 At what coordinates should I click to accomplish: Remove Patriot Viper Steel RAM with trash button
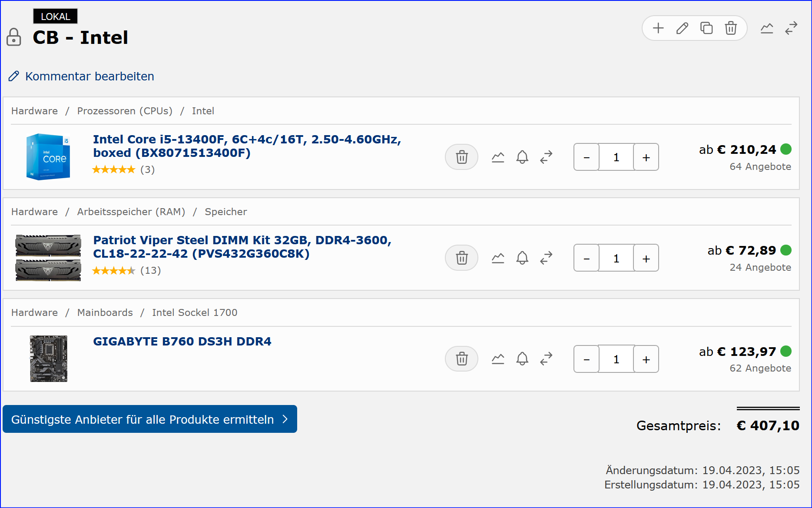pyautogui.click(x=461, y=258)
